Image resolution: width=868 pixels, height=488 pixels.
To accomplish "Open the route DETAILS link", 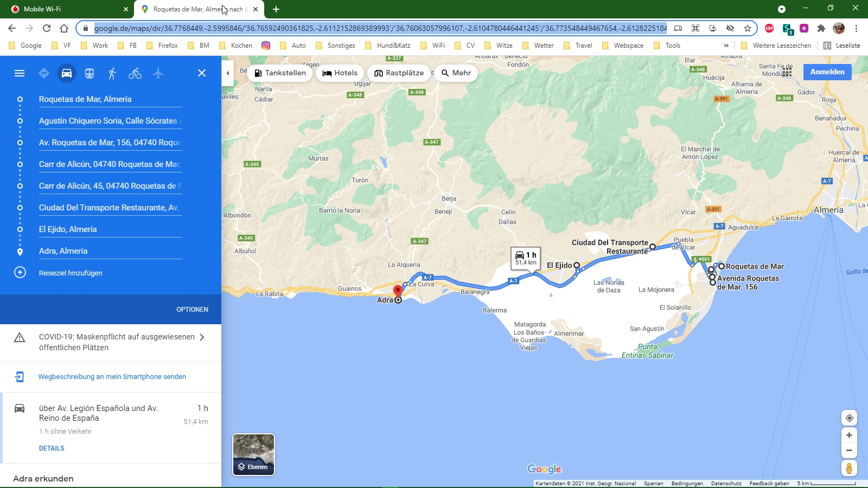I will pyautogui.click(x=52, y=448).
